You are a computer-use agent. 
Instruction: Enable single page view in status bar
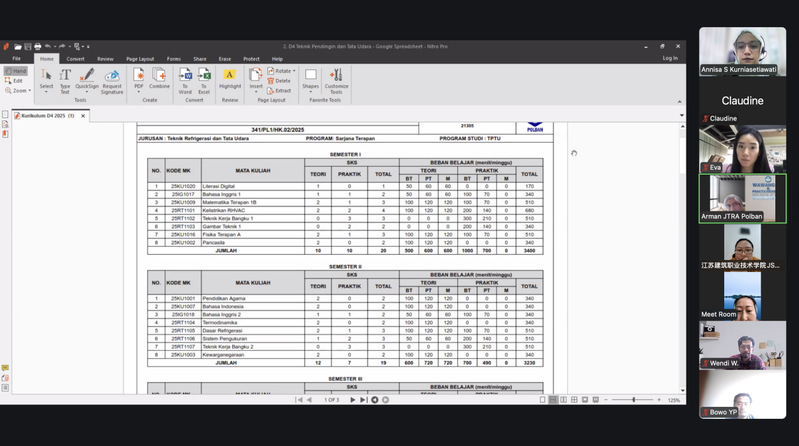543,400
